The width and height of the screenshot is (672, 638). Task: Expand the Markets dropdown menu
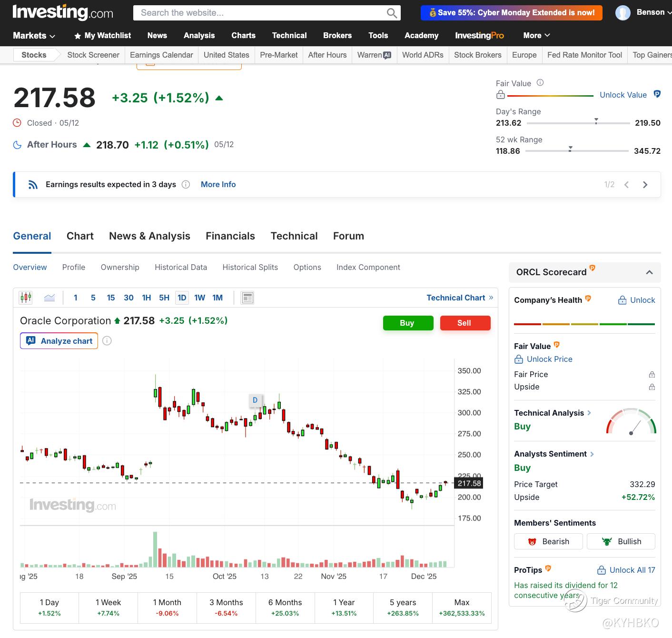[x=34, y=36]
